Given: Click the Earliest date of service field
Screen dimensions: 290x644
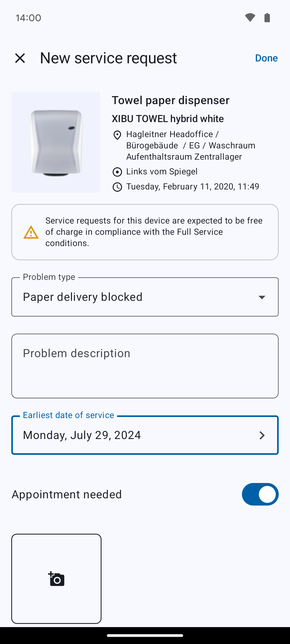Looking at the screenshot, I should pyautogui.click(x=134, y=435).
